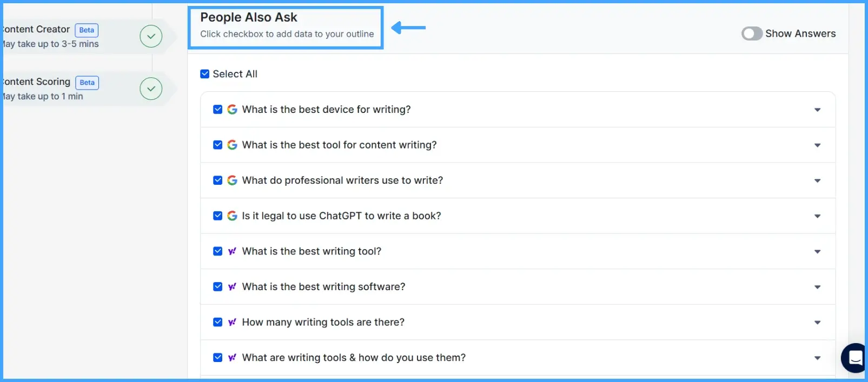Uncheck the Select All checkbox

click(204, 73)
